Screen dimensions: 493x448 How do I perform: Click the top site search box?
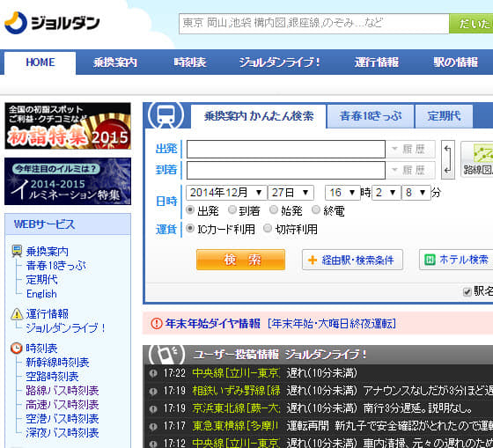[313, 24]
